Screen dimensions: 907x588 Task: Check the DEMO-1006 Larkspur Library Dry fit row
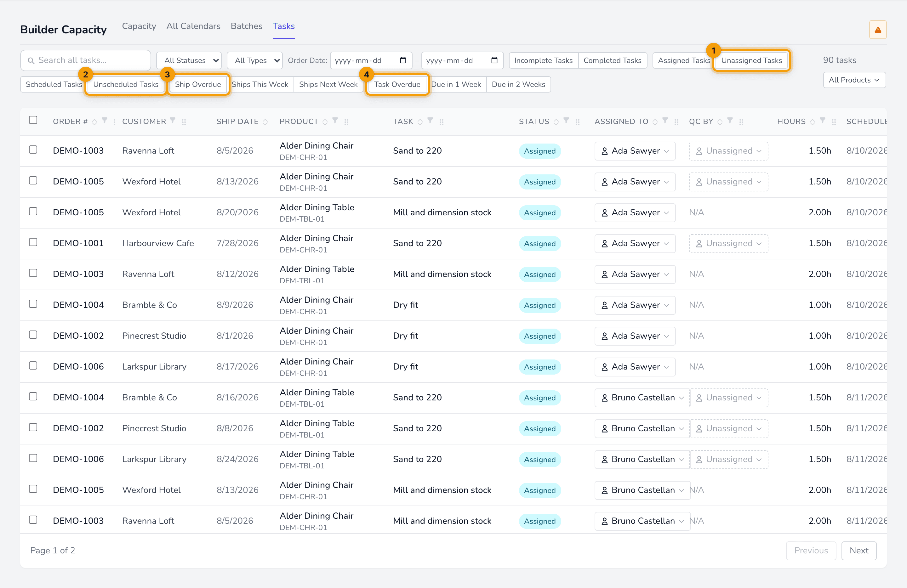(33, 365)
